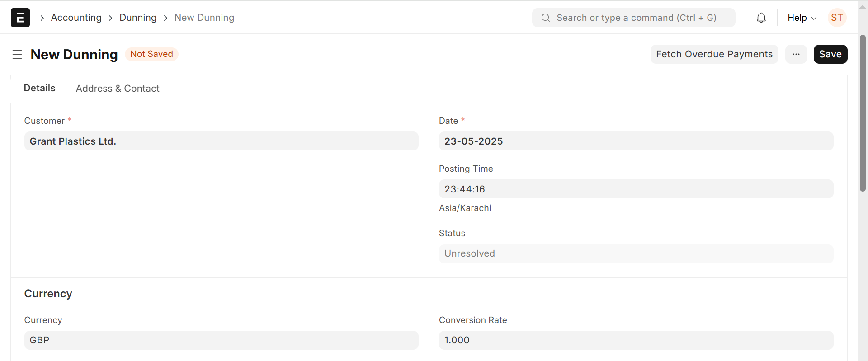Screen dimensions: 868x361
Task: Select the Details tab
Action: coord(39,88)
